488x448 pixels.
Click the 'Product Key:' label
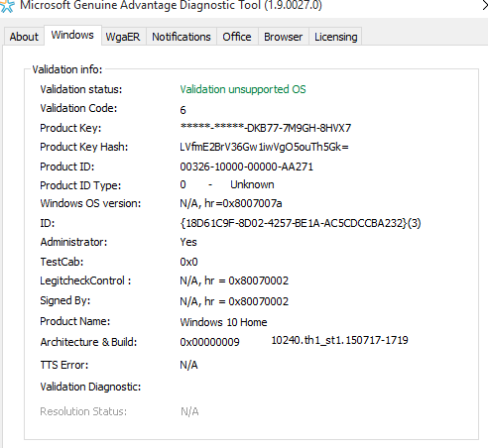70,128
